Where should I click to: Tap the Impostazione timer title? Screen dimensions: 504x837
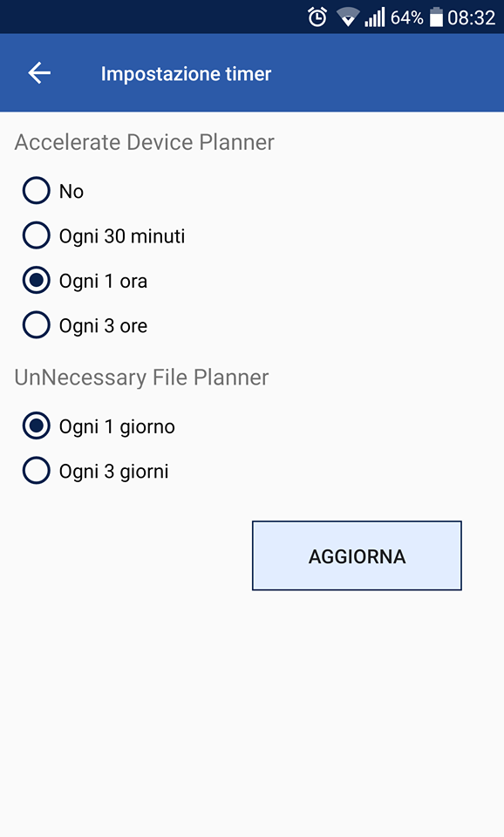(x=186, y=73)
